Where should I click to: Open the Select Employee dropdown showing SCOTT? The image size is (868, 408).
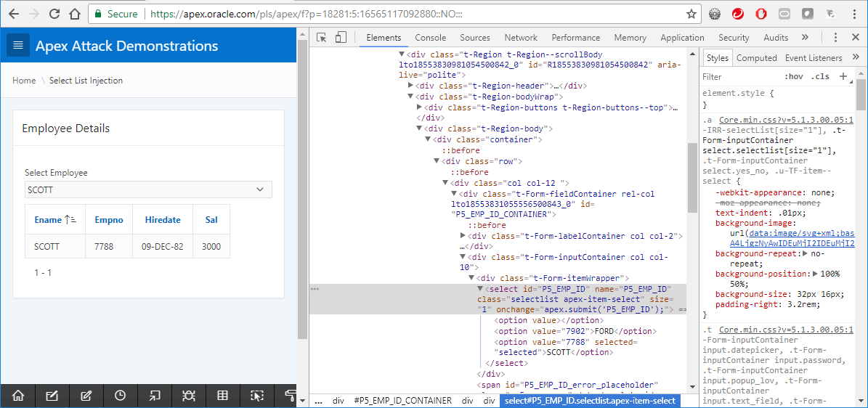coord(148,190)
